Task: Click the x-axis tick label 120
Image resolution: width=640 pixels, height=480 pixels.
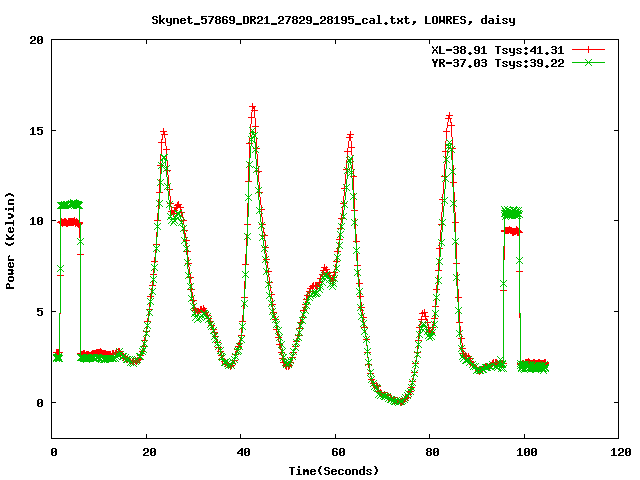Action: click(621, 452)
